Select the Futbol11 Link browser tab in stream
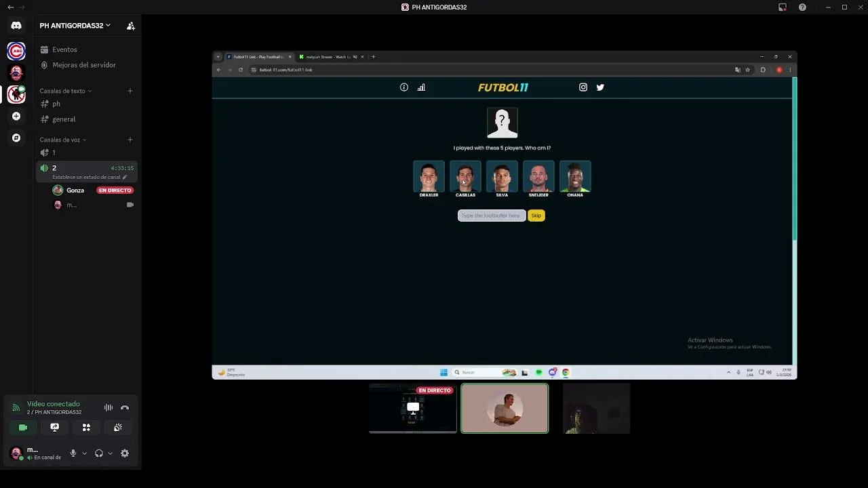The height and width of the screenshot is (488, 868). 258,57
